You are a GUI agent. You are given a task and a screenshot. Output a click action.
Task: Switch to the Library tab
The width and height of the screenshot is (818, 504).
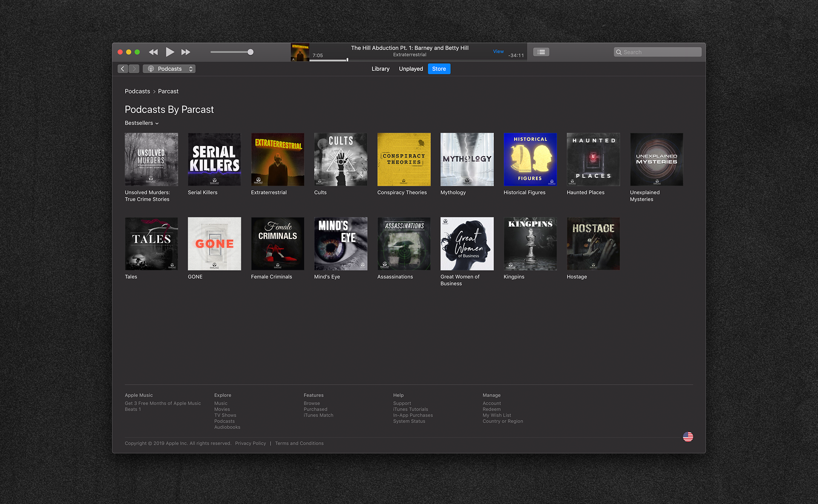pyautogui.click(x=380, y=69)
